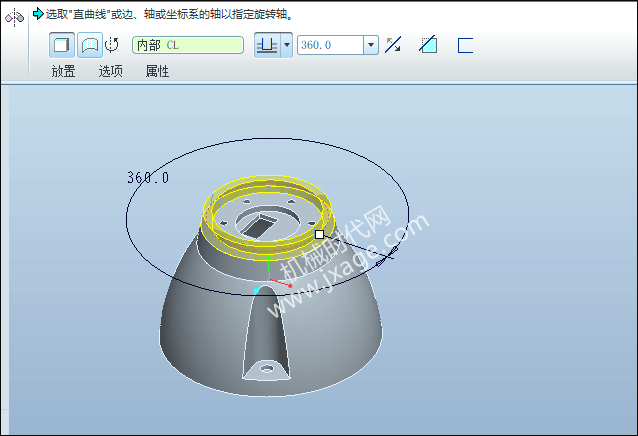This screenshot has width=638, height=436.
Task: Select the revolve as surface option
Action: tap(90, 45)
